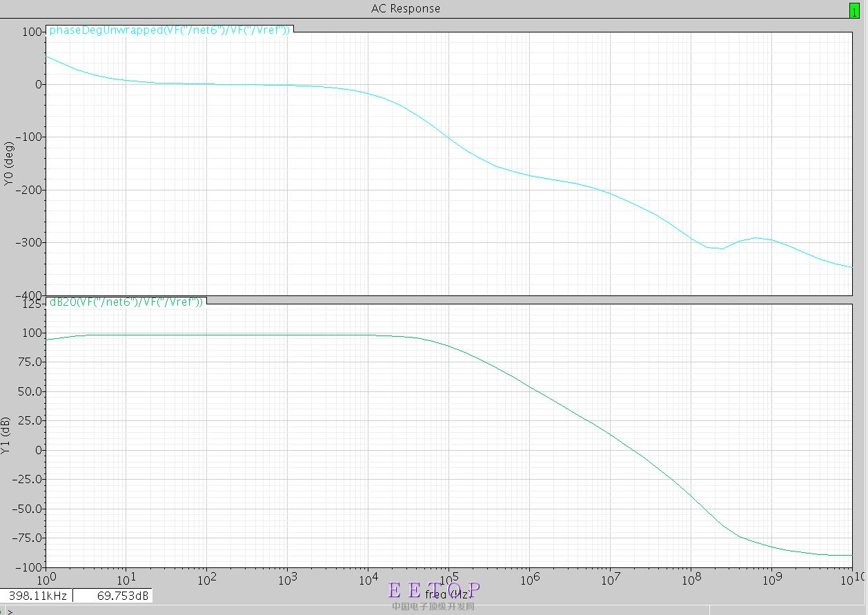Select the cyan phase curve
Screen dimensions: 868x615
(448, 137)
